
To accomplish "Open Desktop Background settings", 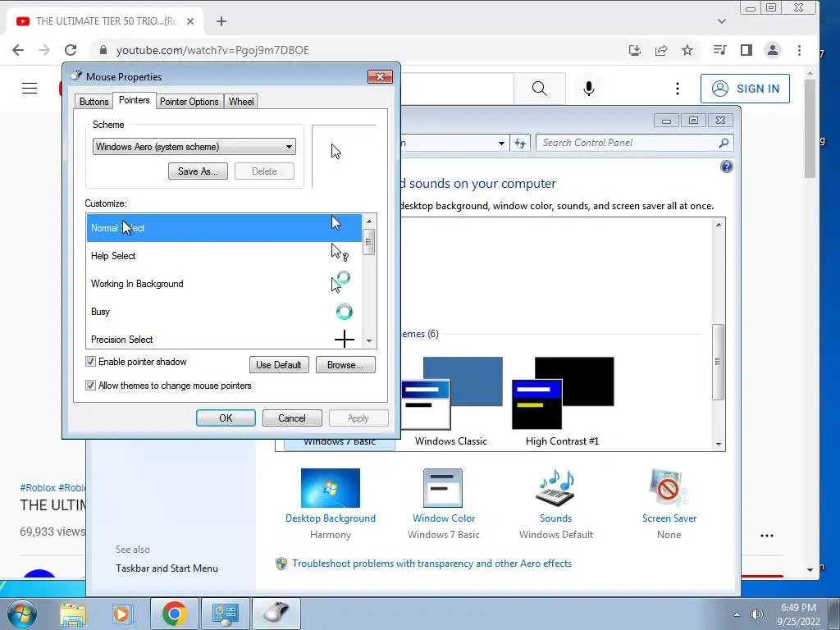I will pyautogui.click(x=331, y=504).
